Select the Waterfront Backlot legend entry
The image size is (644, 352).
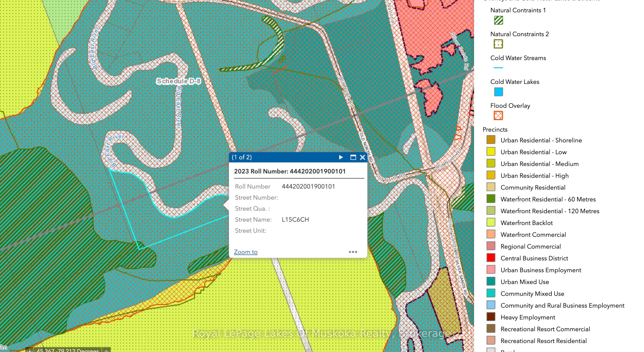[526, 223]
